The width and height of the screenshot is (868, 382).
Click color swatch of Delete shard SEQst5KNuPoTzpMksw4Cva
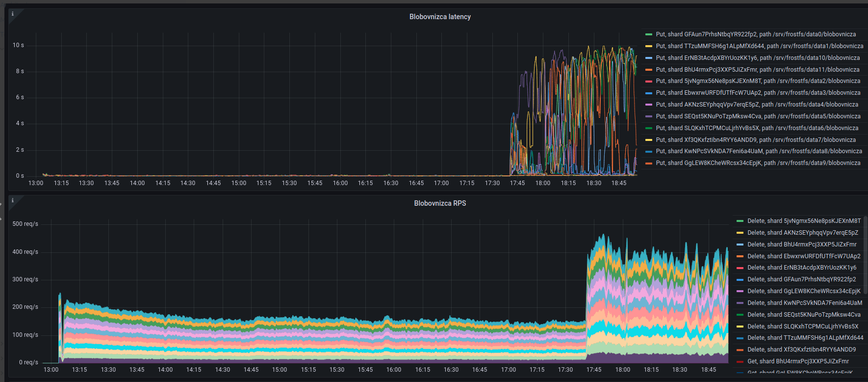(740, 315)
